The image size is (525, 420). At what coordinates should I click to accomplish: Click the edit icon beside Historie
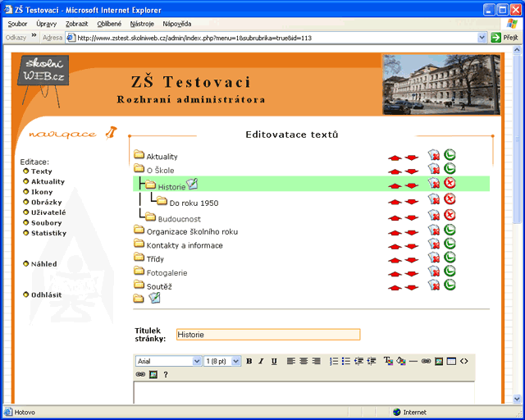click(193, 185)
